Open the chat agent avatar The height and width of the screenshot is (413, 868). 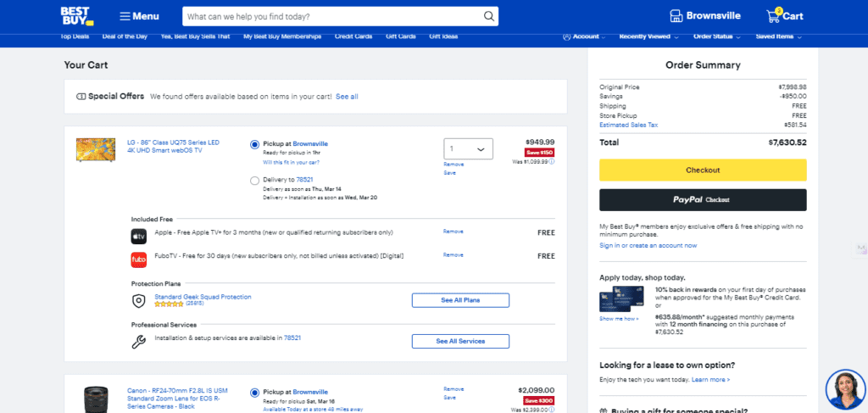click(x=845, y=389)
